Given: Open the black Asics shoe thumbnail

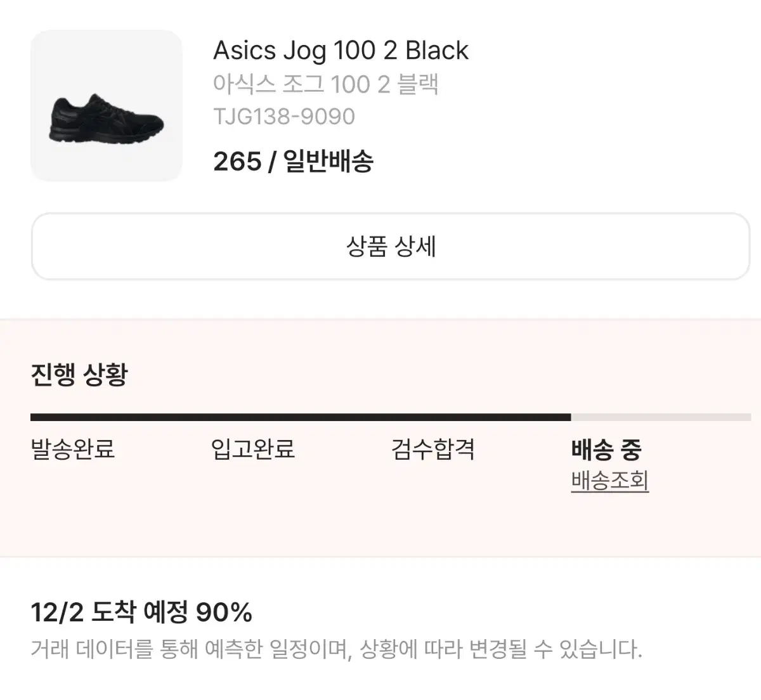Looking at the screenshot, I should pyautogui.click(x=107, y=106).
